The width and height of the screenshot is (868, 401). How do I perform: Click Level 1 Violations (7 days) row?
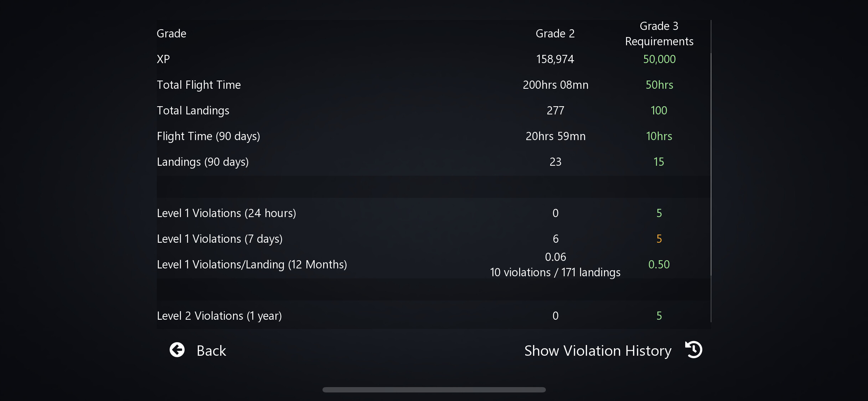(x=219, y=239)
